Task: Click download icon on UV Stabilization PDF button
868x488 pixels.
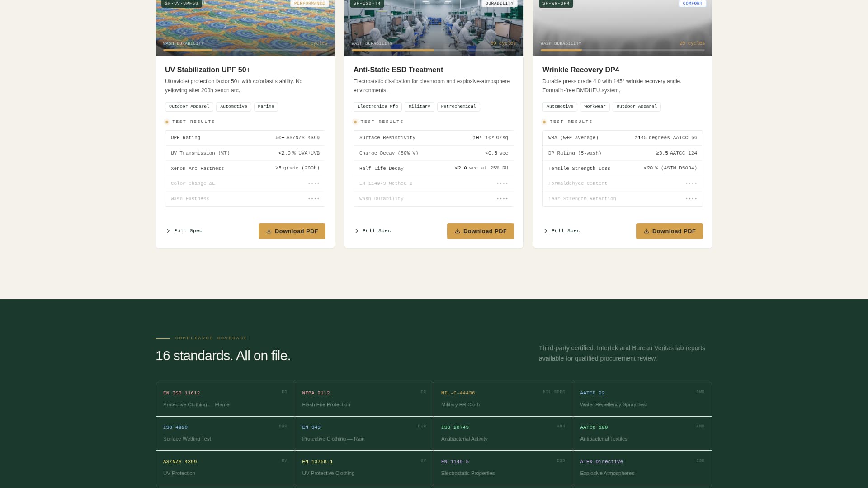Action: [x=269, y=231]
